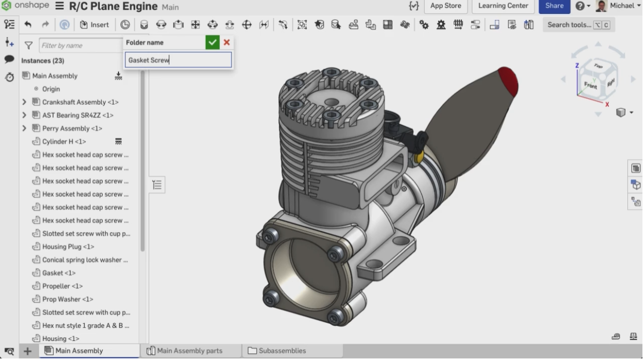Click the Front face of view cube

(x=590, y=85)
